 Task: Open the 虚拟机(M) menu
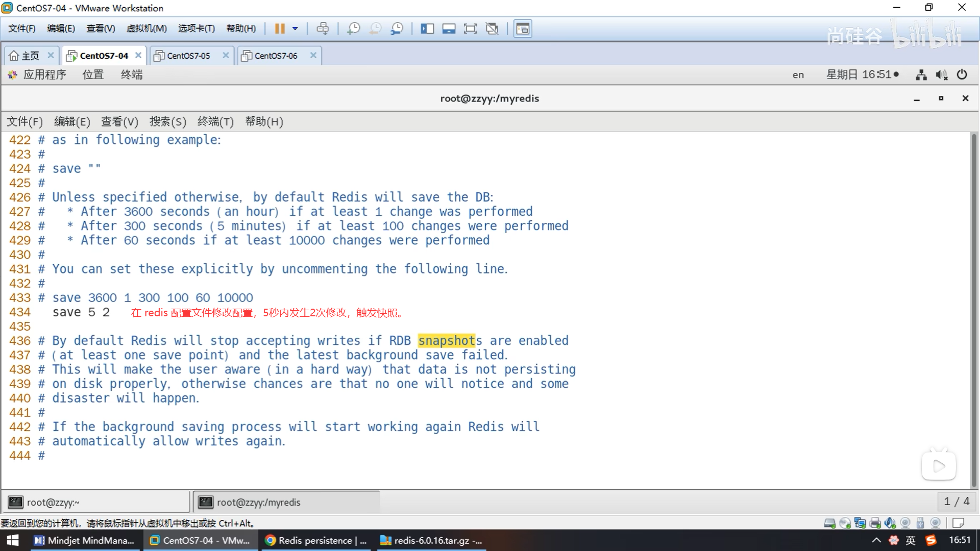point(146,29)
